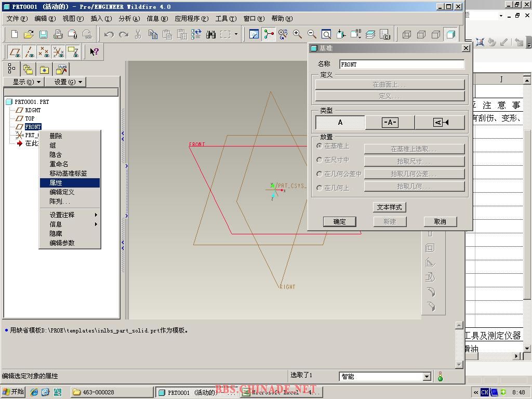
Task: Click the message area scroll up arrow
Action: click(x=459, y=325)
